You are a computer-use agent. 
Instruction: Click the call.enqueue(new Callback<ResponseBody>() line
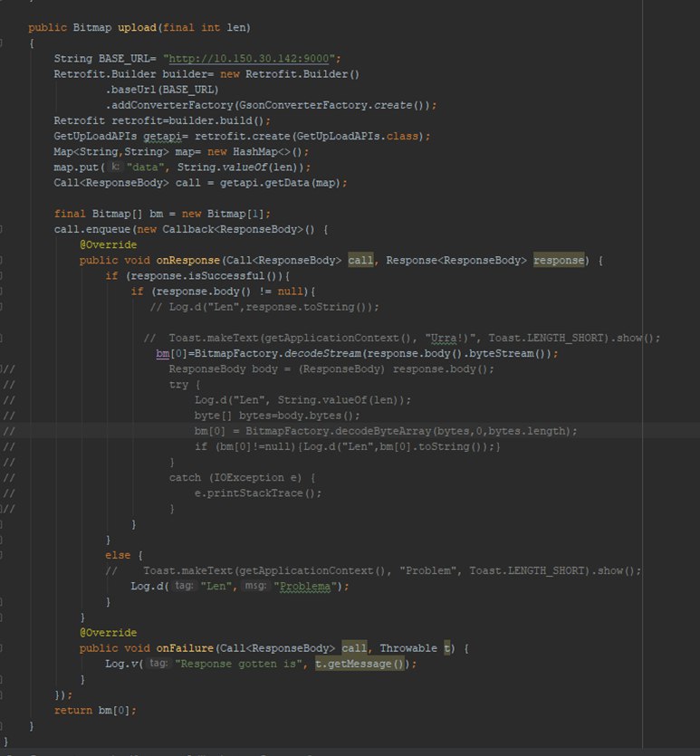tap(191, 229)
